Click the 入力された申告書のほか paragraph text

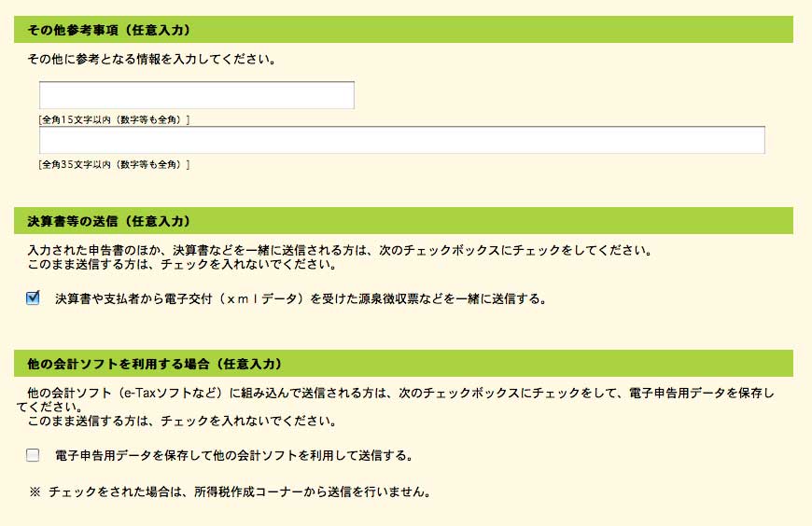[x=338, y=251]
